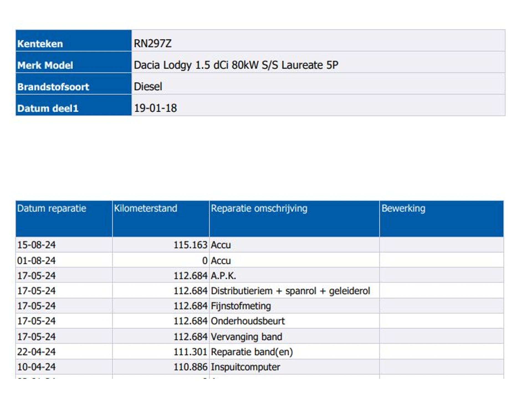Select the repair date 10-04-24
Viewport: 532px width, 399px height.
(36, 367)
